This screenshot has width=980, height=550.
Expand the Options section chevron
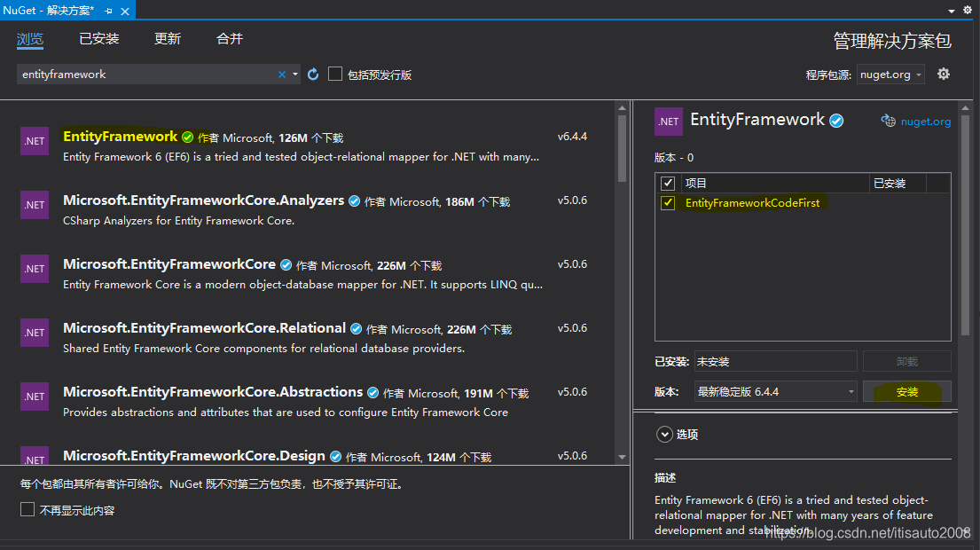(x=664, y=434)
